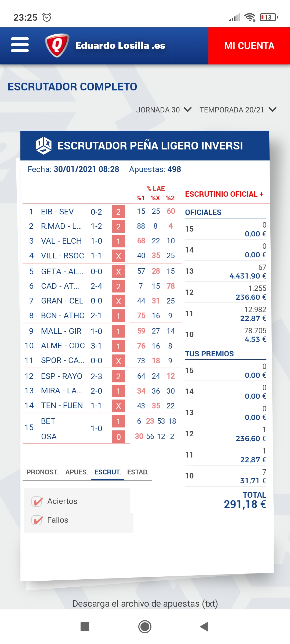Select the APUES. tab
Image resolution: width=290 pixels, height=644 pixels.
77,472
